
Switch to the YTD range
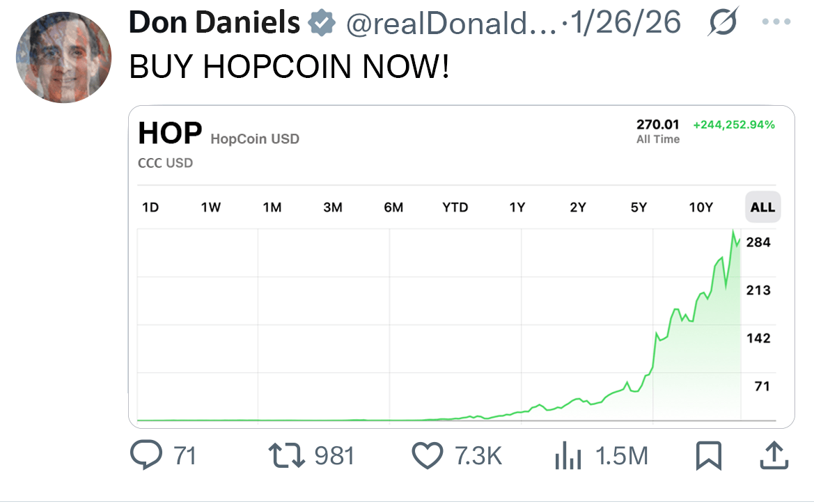point(455,207)
